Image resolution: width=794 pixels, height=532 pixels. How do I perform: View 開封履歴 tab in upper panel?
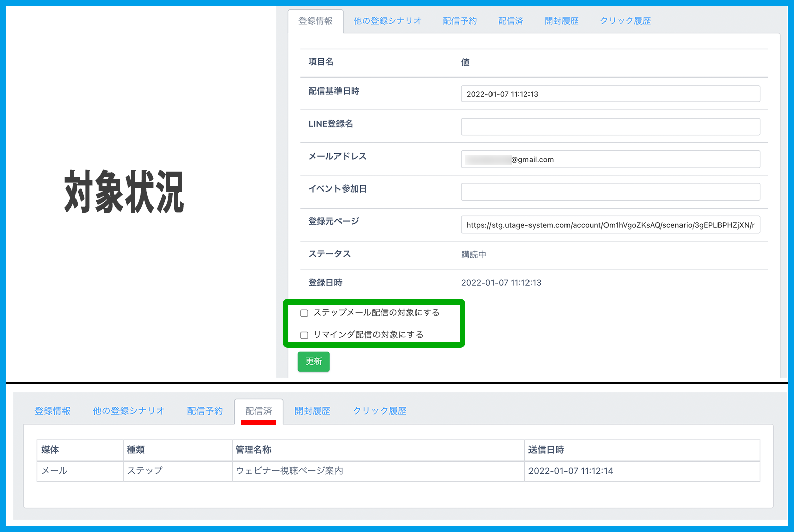tap(561, 21)
